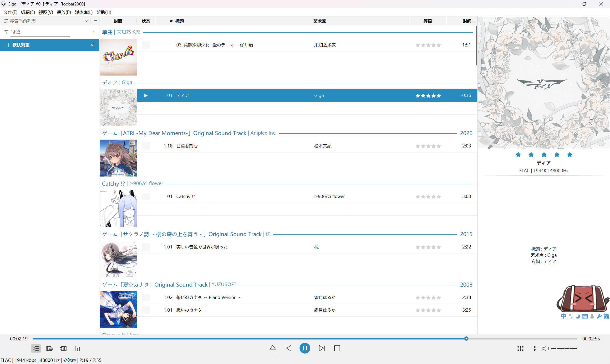Open the 帮助 menu

click(x=104, y=12)
